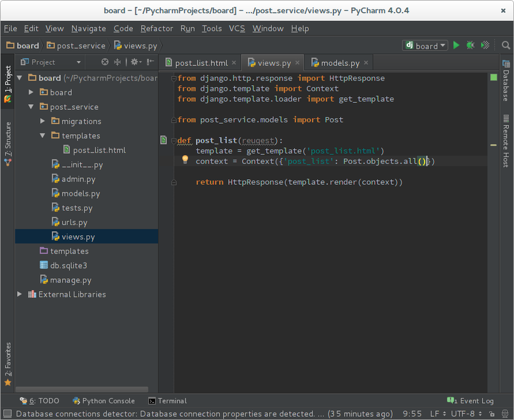Run the board configuration with green play button
Image resolution: width=514 pixels, height=420 pixels.
pyautogui.click(x=456, y=45)
